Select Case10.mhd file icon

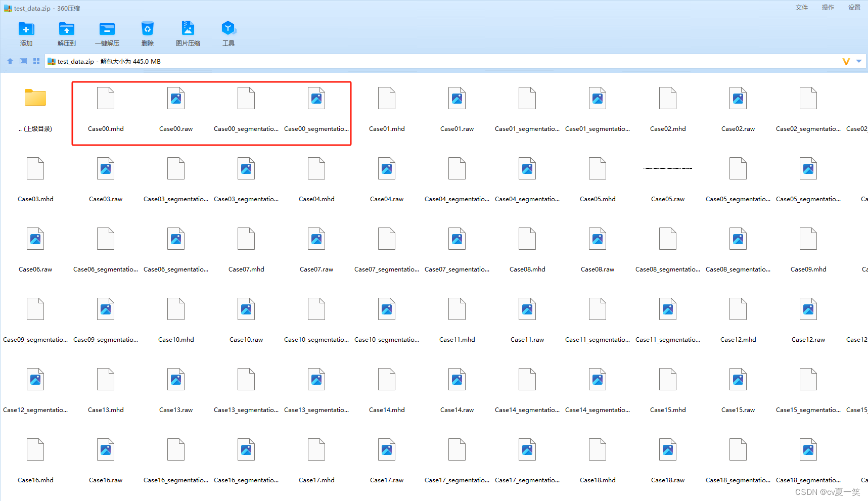(176, 309)
